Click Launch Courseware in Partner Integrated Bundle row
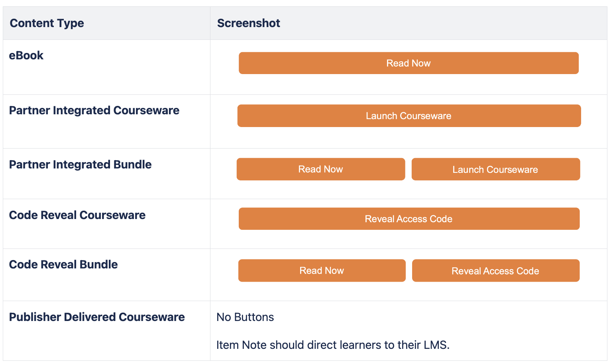 tap(496, 169)
